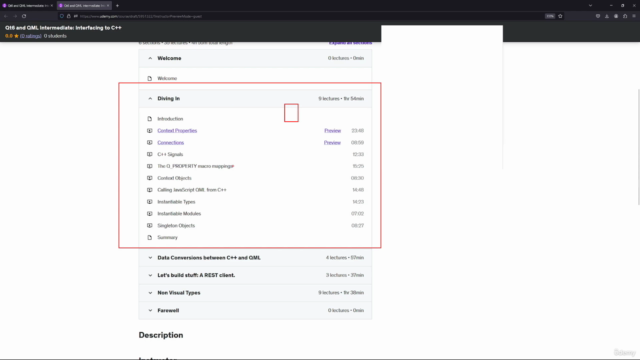Open the Firefox application menu
This screenshot has width=640, height=360.
tap(634, 16)
